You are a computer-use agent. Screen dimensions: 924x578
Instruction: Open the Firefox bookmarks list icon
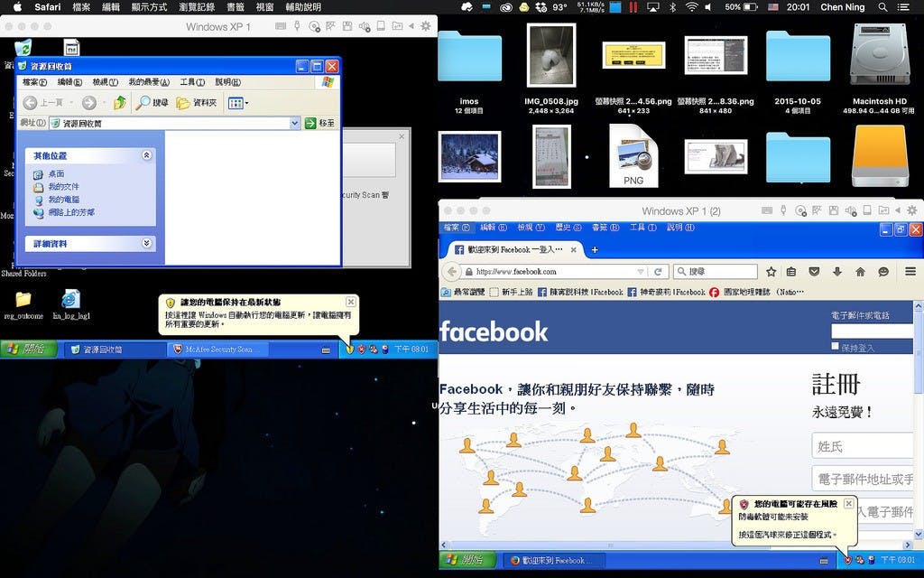[791, 271]
